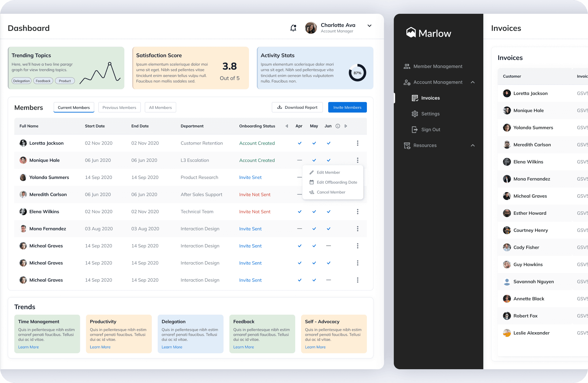Click Loretta Jackson's avatar in Members table

(x=23, y=143)
